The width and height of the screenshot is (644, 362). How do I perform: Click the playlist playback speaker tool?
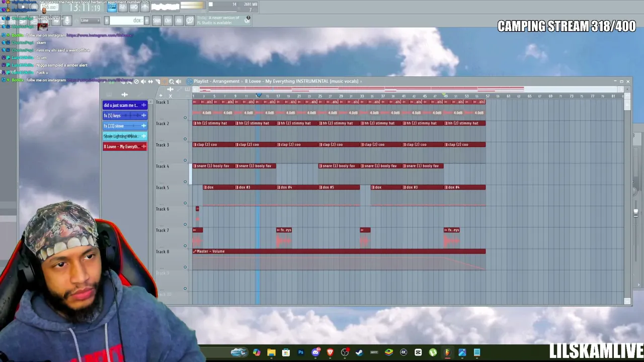[x=178, y=81]
